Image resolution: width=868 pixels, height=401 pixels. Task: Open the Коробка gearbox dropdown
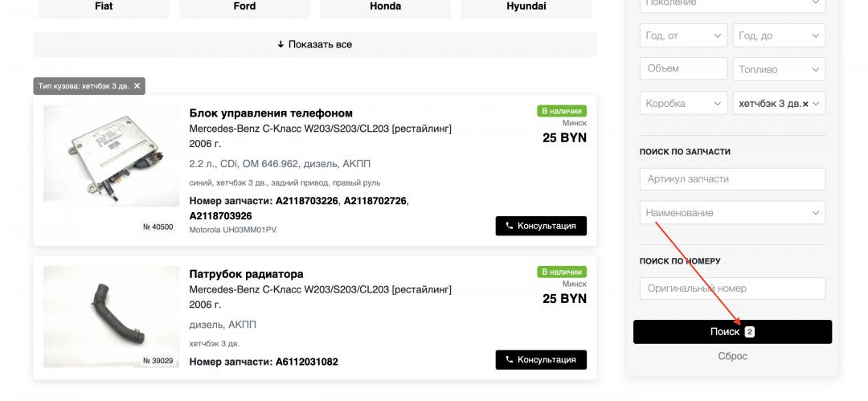[x=684, y=103]
